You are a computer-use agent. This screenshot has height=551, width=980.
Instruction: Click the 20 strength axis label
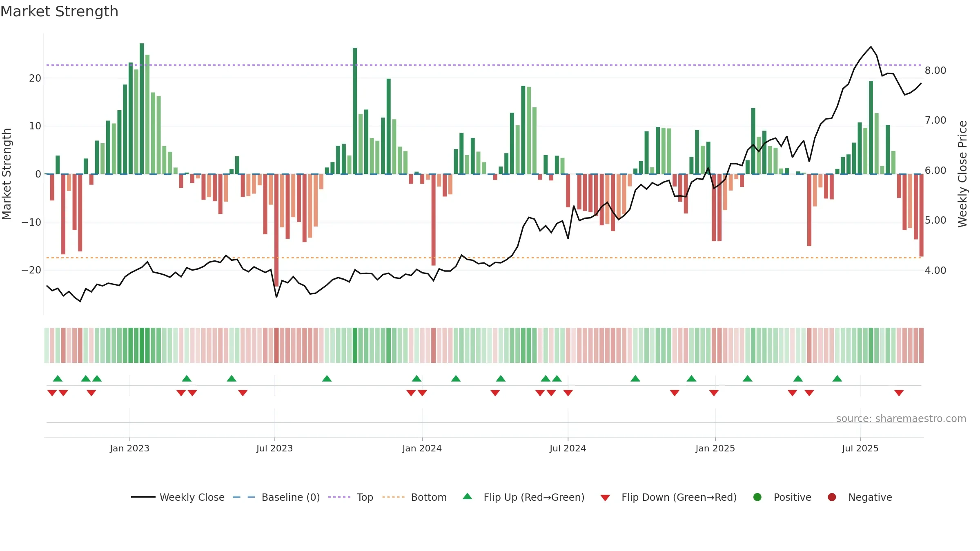(x=35, y=78)
